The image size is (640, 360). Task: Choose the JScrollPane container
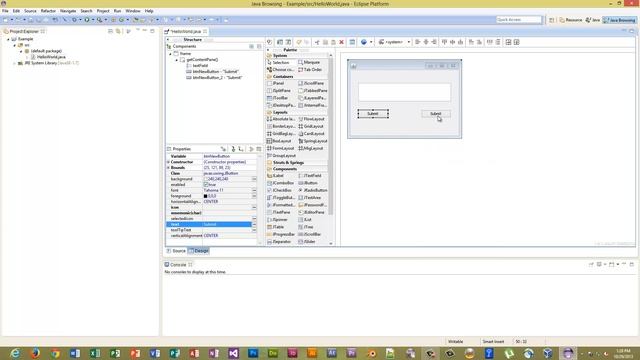[311, 83]
